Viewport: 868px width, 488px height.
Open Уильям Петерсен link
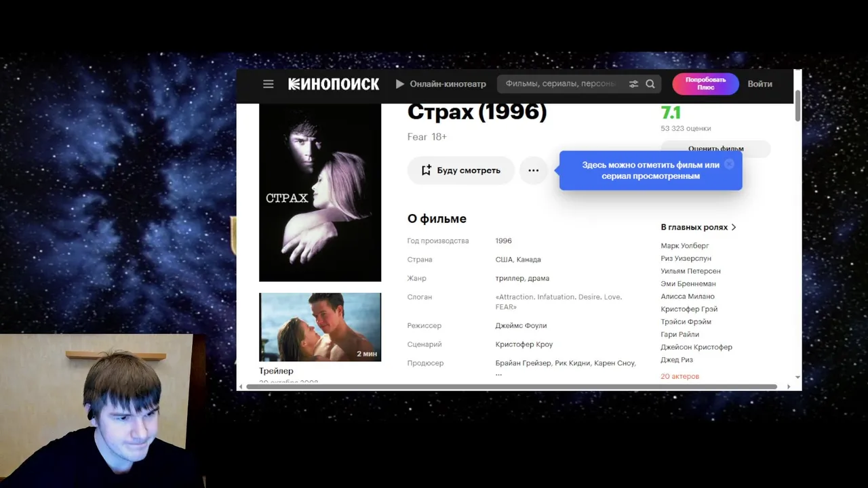691,271
